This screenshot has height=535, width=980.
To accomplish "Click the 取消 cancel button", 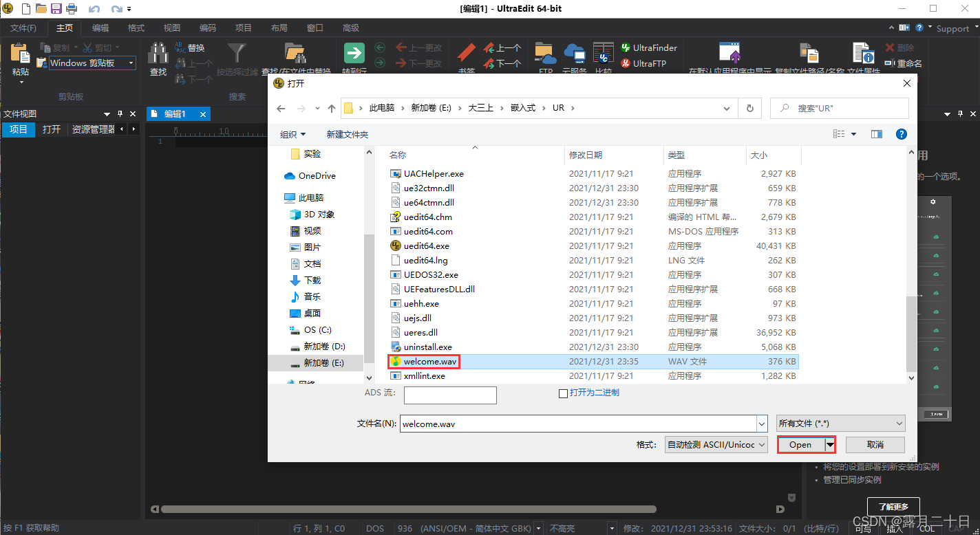I will tap(875, 444).
